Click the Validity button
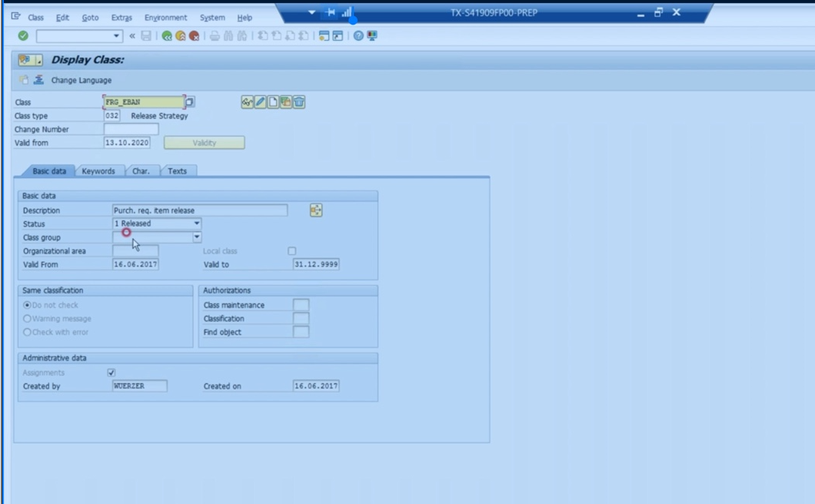 tap(205, 143)
